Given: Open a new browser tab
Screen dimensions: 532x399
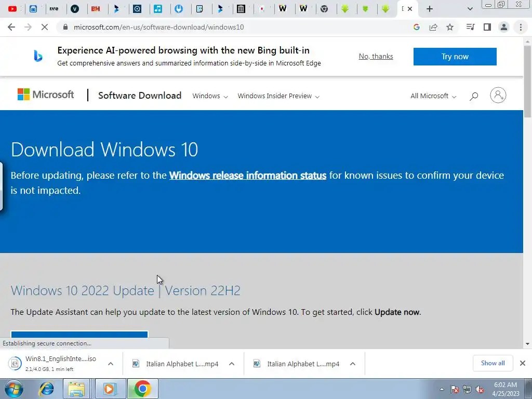Looking at the screenshot, I should 430,9.
